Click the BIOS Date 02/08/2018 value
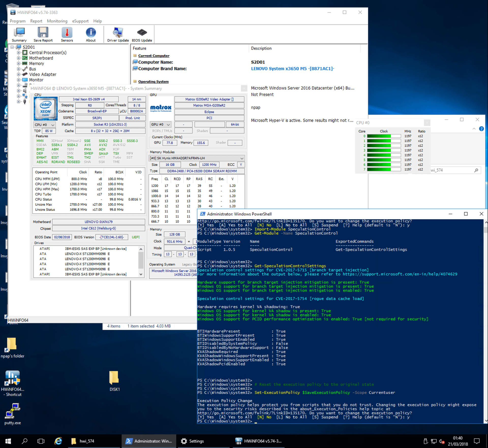The image size is (488, 448). (62, 237)
